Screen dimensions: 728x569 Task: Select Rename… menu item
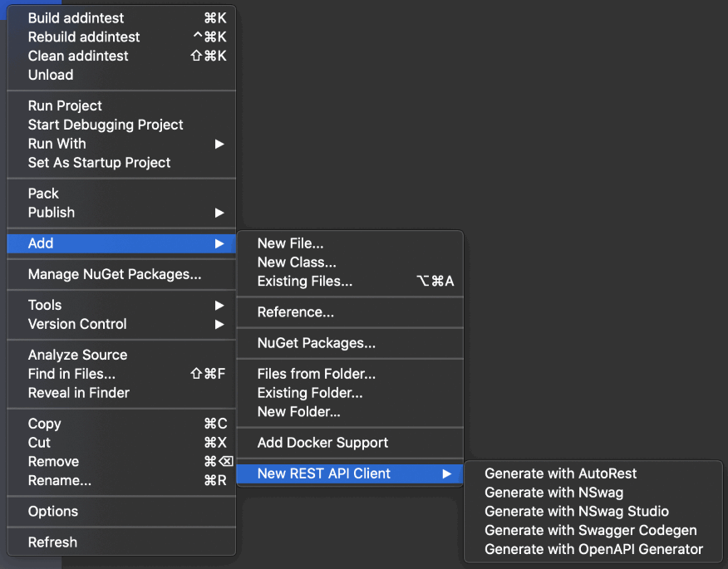(121, 480)
